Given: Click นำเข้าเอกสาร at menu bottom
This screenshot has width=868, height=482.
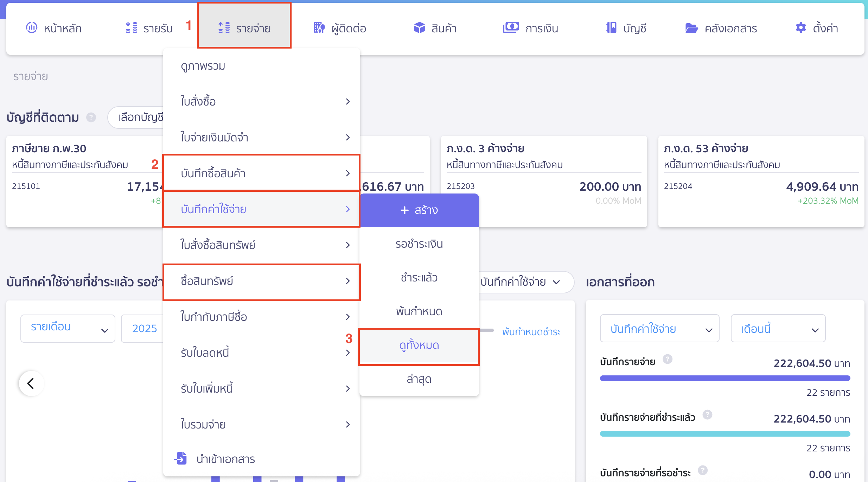Looking at the screenshot, I should (x=262, y=459).
